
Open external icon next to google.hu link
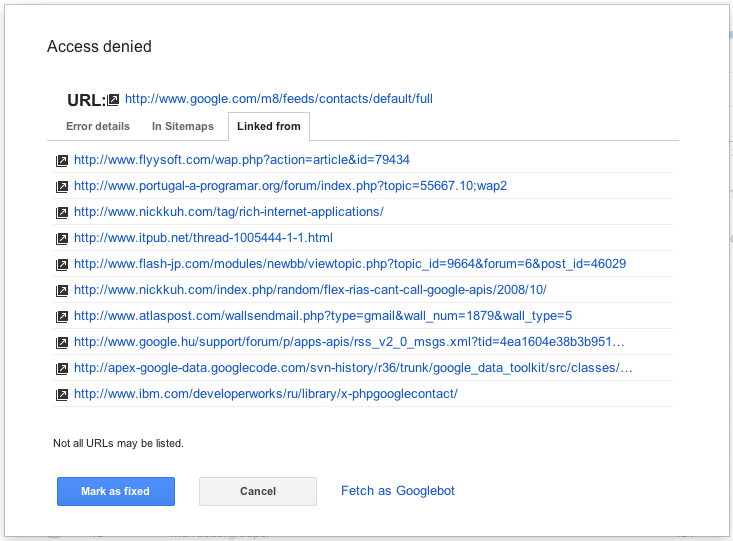coord(62,342)
